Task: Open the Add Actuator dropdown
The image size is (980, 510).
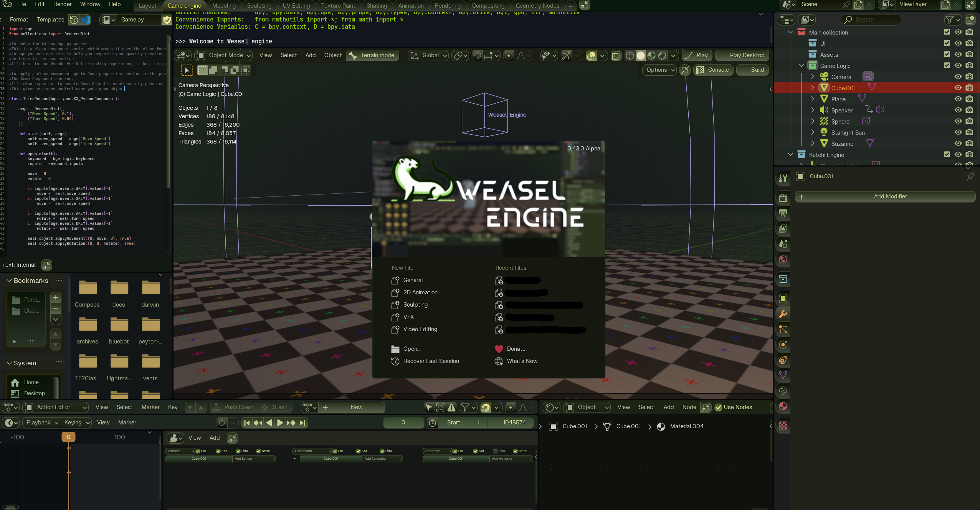Action: [511, 459]
